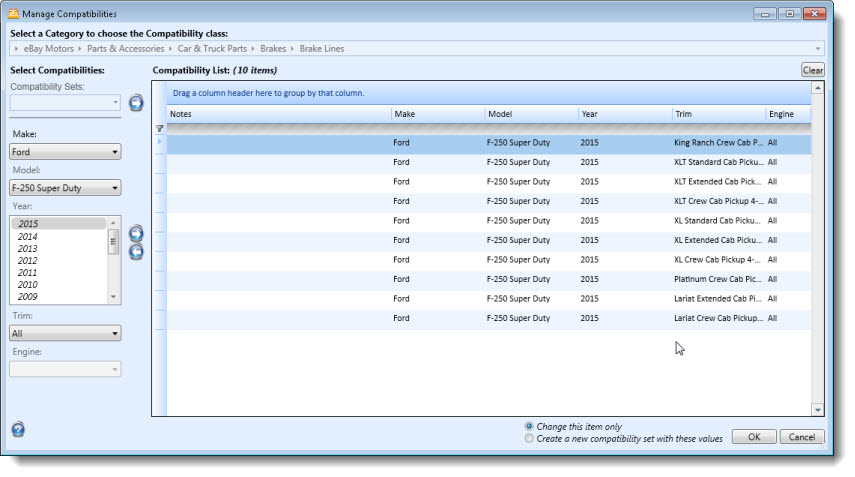The height and width of the screenshot is (477, 855).
Task: Click the Cancel button
Action: point(802,437)
